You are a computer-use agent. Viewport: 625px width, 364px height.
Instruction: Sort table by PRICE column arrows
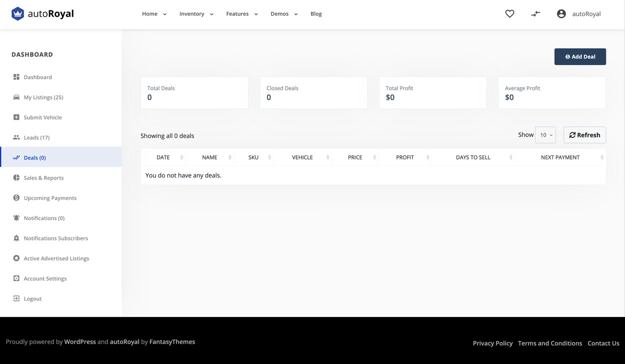[374, 157]
